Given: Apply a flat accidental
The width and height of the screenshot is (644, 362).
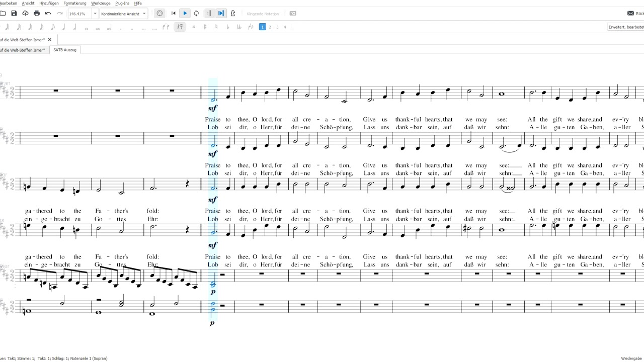Looking at the screenshot, I should pyautogui.click(x=227, y=27).
